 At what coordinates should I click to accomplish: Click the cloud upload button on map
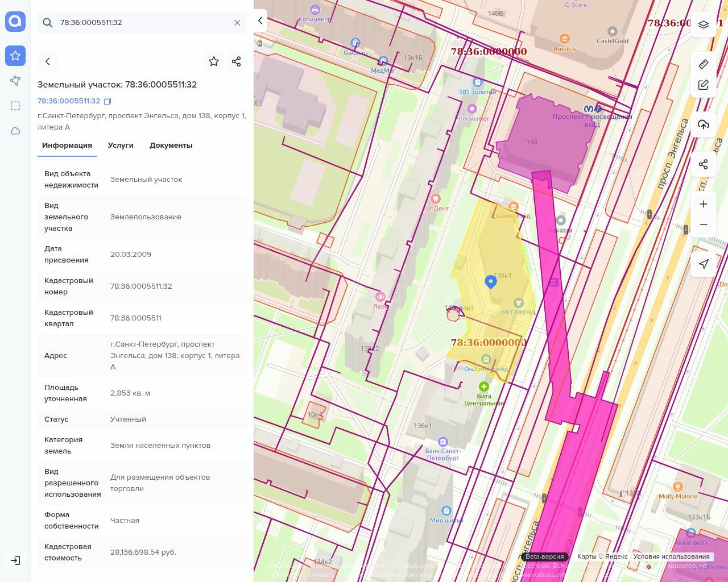coord(704,124)
